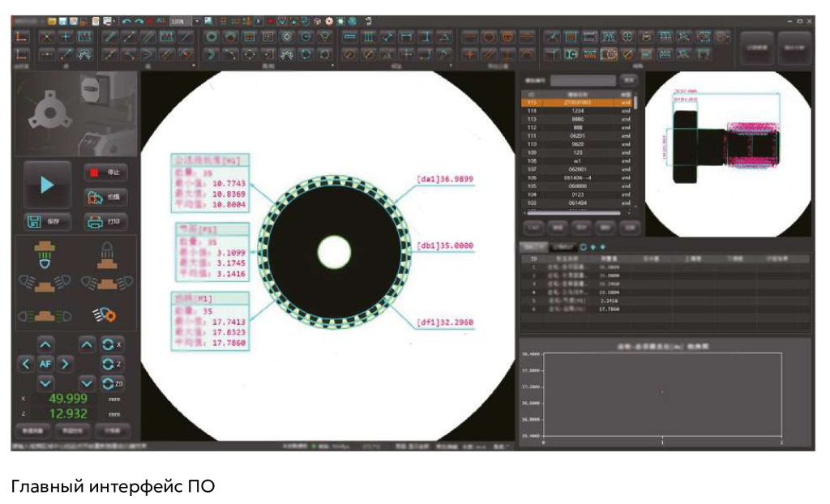The width and height of the screenshot is (830, 504).
Task: Click the reset X axis button
Action: tap(112, 344)
